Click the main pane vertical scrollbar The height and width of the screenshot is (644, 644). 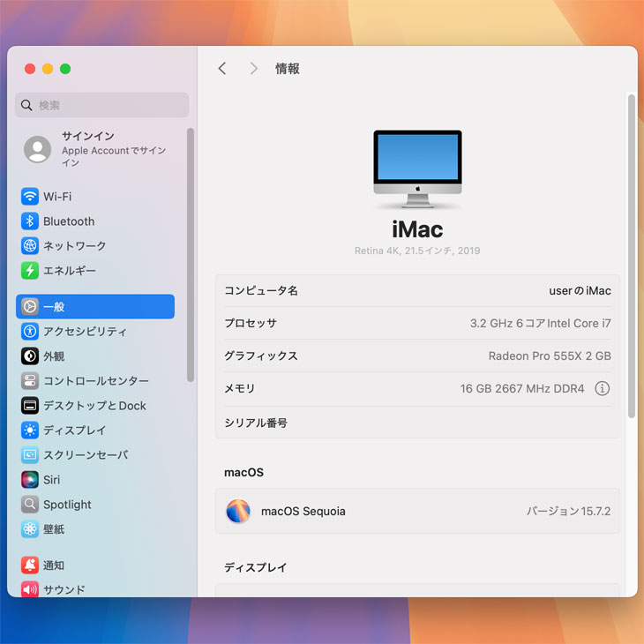point(631,256)
